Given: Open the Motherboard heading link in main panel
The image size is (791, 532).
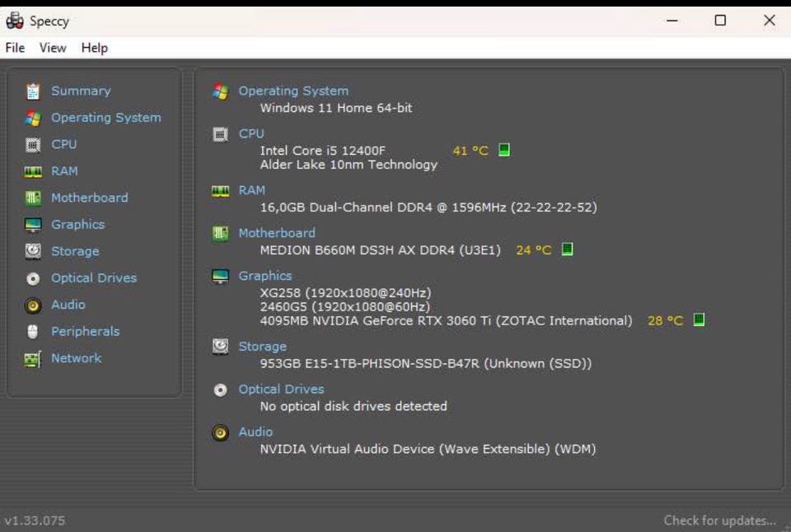Looking at the screenshot, I should [277, 233].
